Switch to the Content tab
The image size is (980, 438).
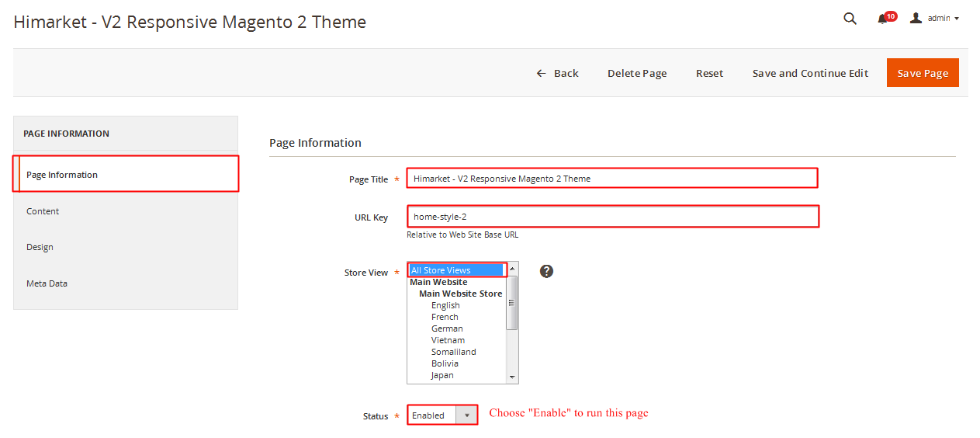pos(126,211)
